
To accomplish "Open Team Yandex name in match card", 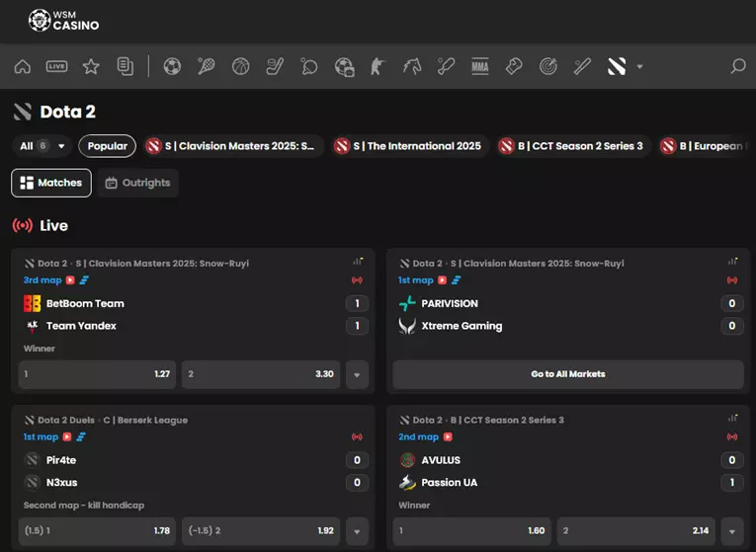I will tap(81, 326).
